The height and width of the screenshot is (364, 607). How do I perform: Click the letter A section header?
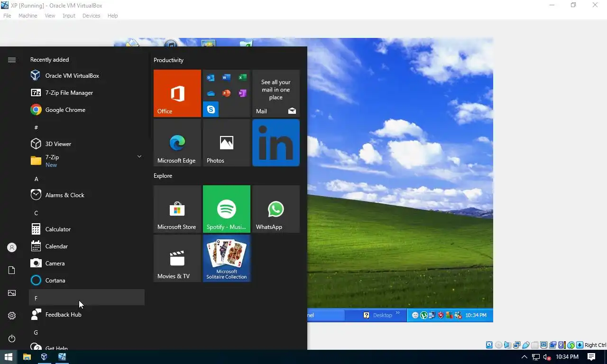(87, 179)
